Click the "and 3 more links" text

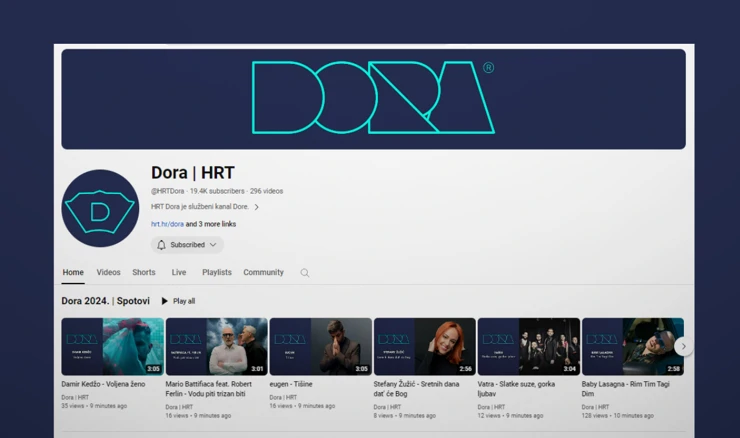[211, 224]
